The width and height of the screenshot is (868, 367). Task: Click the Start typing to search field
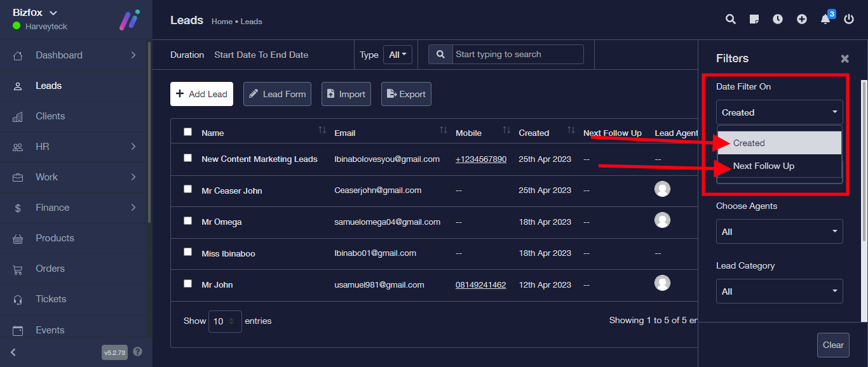[x=517, y=55]
